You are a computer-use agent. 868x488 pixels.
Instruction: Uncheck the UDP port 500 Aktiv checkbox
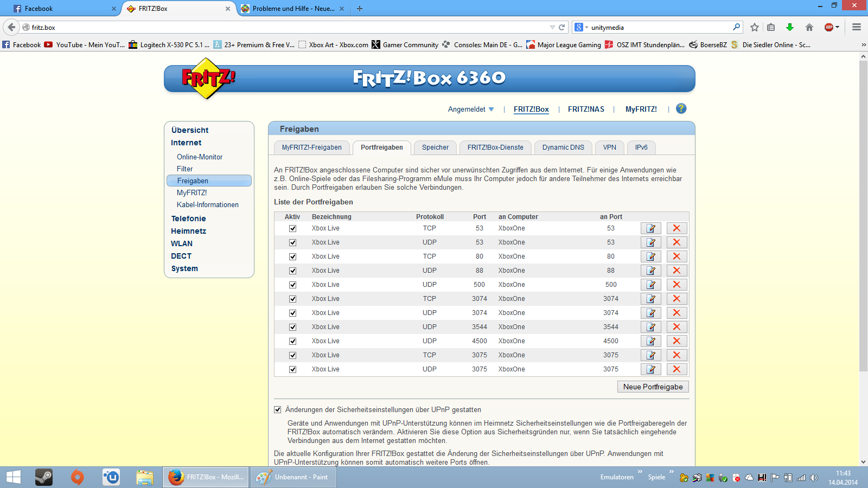(x=292, y=285)
